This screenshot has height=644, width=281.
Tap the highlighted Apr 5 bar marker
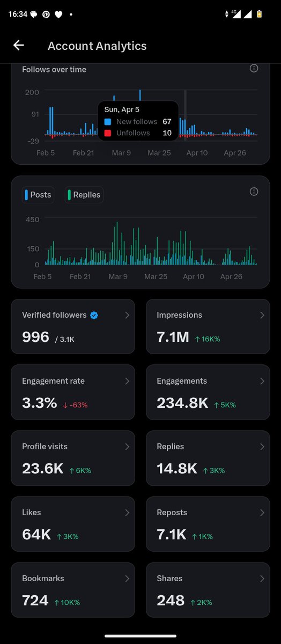[x=186, y=115]
